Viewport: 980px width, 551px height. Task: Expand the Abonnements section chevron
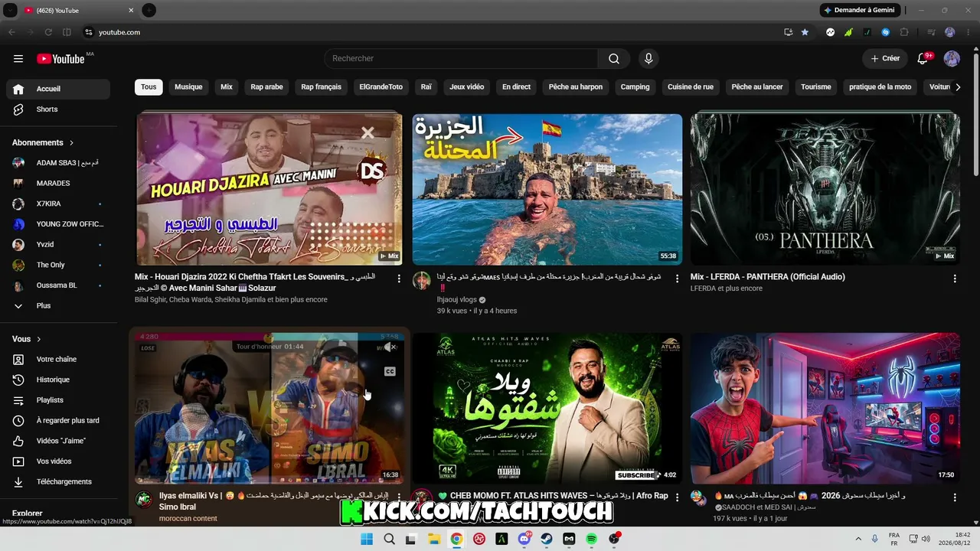coord(72,143)
